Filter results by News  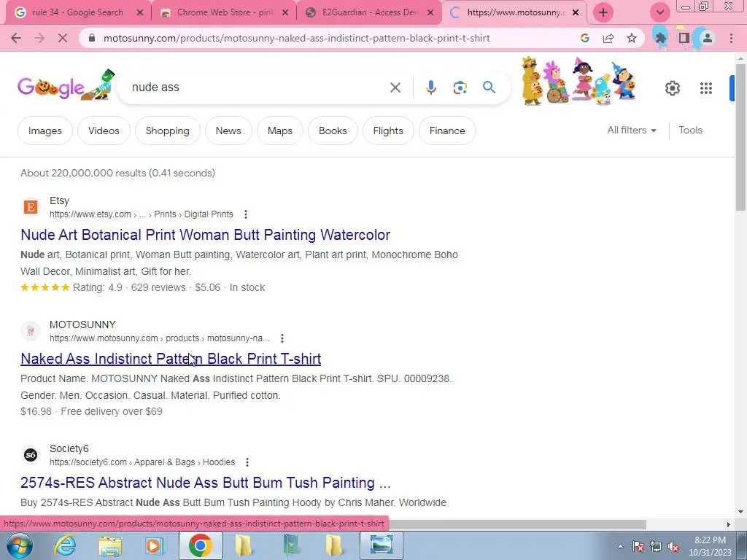click(x=228, y=131)
